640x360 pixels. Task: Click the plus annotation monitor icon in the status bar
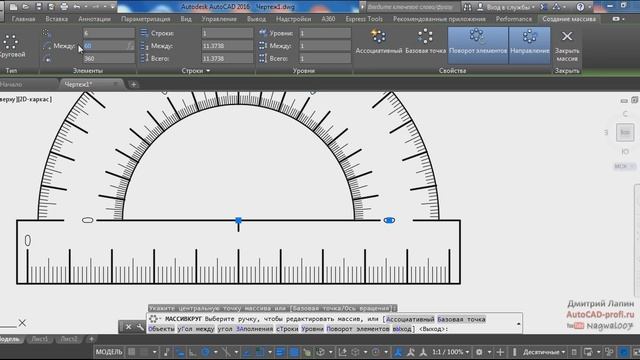click(500, 352)
